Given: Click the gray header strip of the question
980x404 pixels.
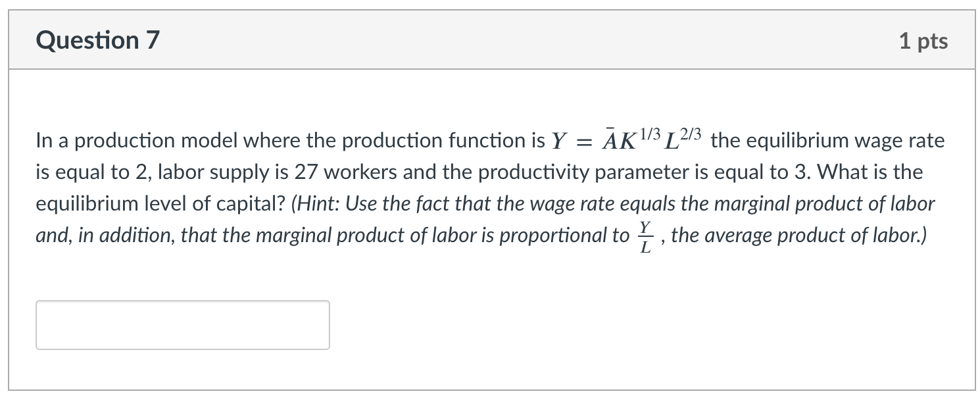Looking at the screenshot, I should coord(490,39).
